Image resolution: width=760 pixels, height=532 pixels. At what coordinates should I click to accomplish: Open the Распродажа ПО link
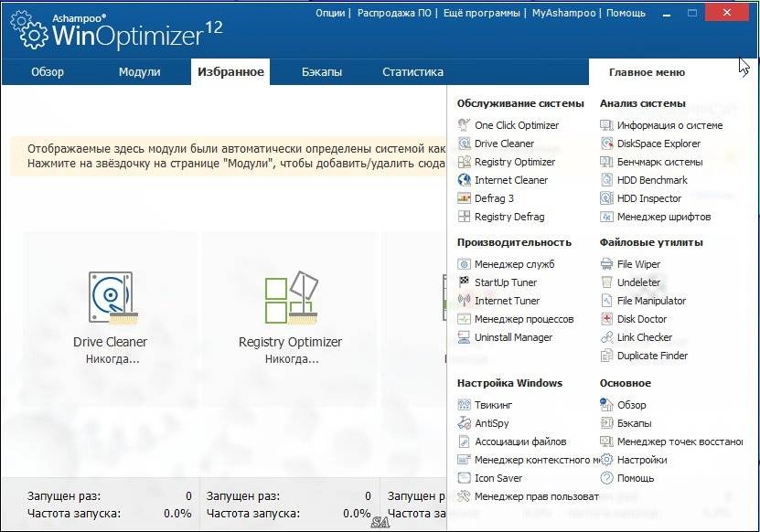[394, 13]
